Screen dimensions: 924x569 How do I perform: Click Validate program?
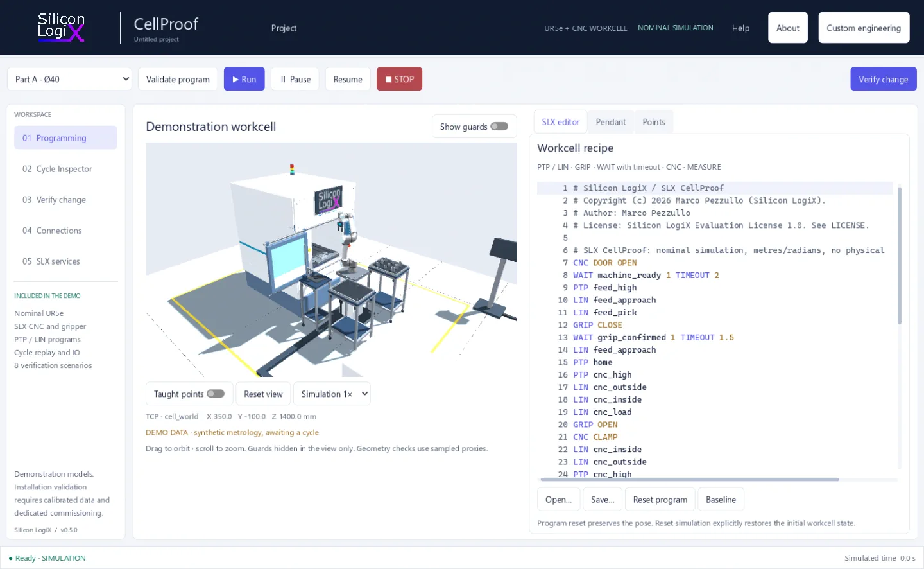coord(178,79)
